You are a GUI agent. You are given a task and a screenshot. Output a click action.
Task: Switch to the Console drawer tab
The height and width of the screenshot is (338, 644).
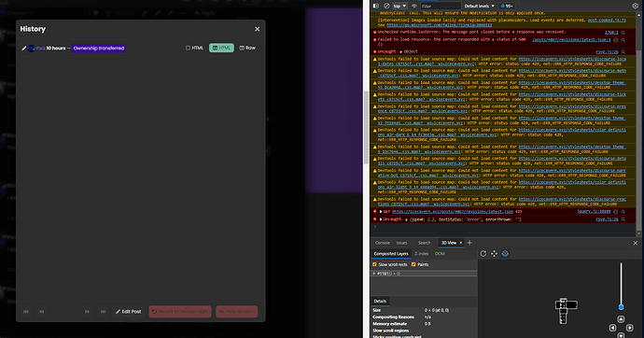[382, 243]
